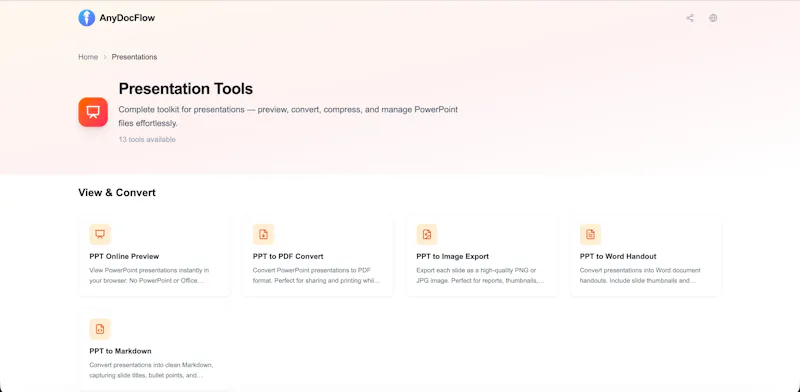Click the 'Convert PowerPoint presentations to PDF' description
Image resolution: width=800 pixels, height=392 pixels.
pyautogui.click(x=316, y=275)
